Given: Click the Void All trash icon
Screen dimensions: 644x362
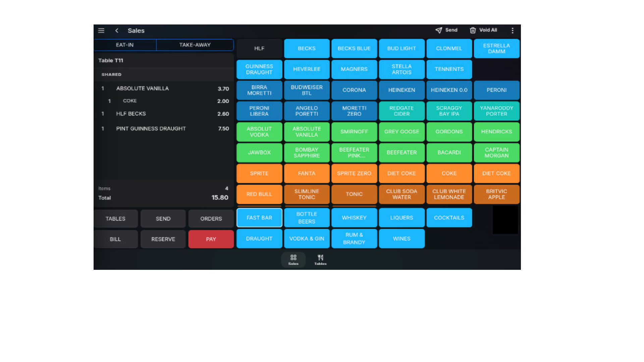Looking at the screenshot, I should click(473, 30).
